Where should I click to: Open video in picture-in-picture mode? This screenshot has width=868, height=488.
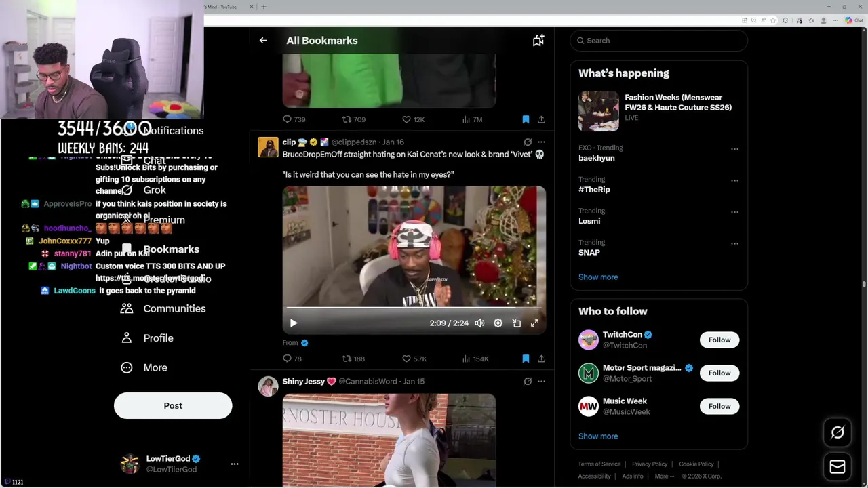pyautogui.click(x=516, y=323)
